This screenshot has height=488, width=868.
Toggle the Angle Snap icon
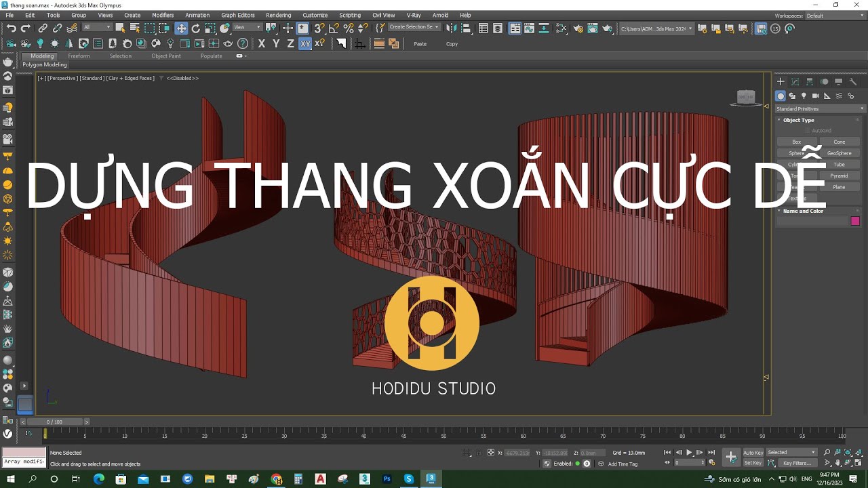coord(334,28)
